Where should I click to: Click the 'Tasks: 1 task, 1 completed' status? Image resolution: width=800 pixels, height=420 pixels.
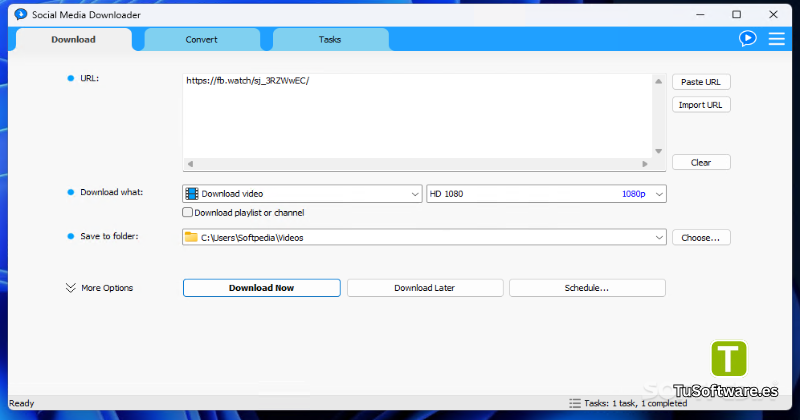pyautogui.click(x=636, y=403)
